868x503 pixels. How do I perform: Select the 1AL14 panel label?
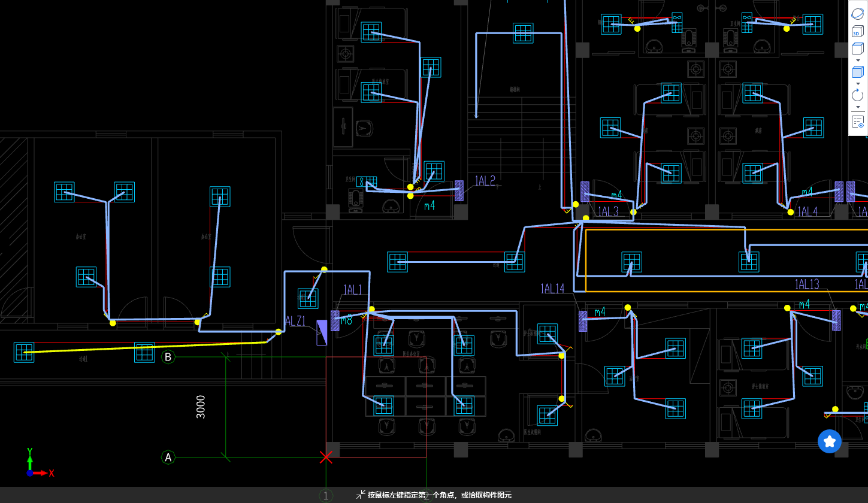[552, 289]
